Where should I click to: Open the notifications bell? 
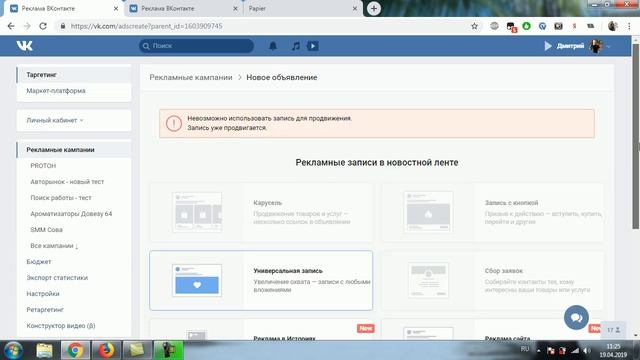point(273,46)
